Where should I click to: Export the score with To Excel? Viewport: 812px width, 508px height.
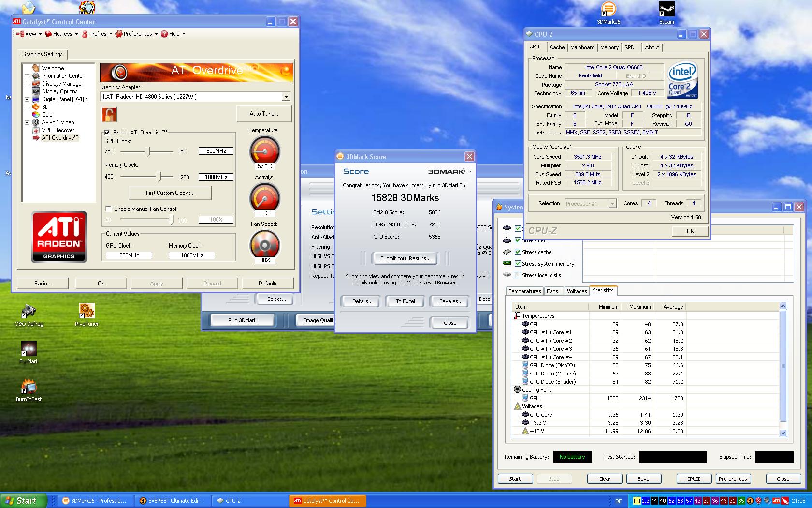tap(406, 301)
